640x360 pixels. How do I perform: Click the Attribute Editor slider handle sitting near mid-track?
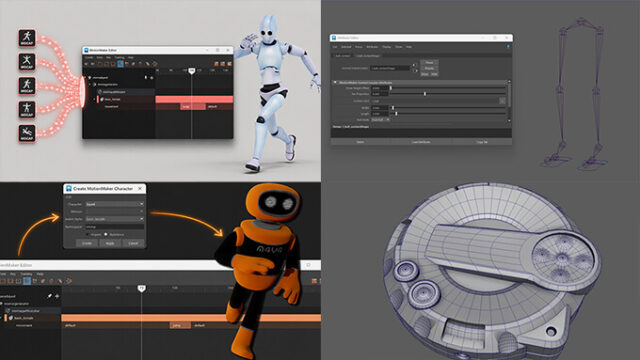425,94
